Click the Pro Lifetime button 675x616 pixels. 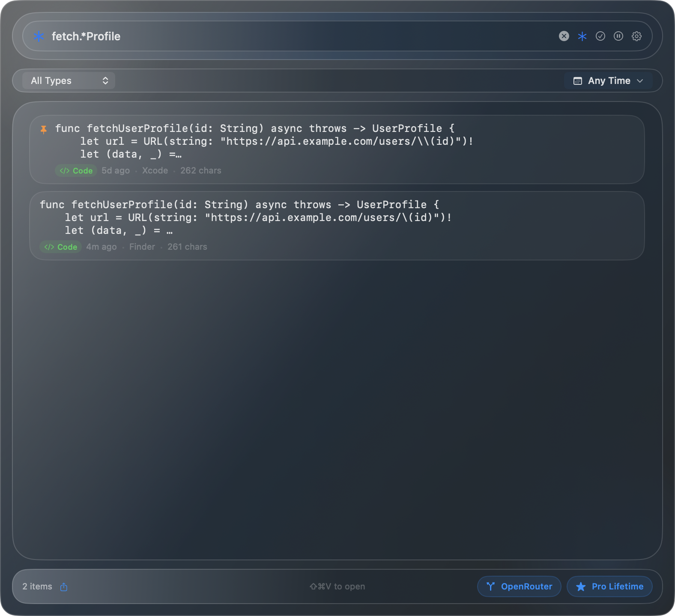609,586
